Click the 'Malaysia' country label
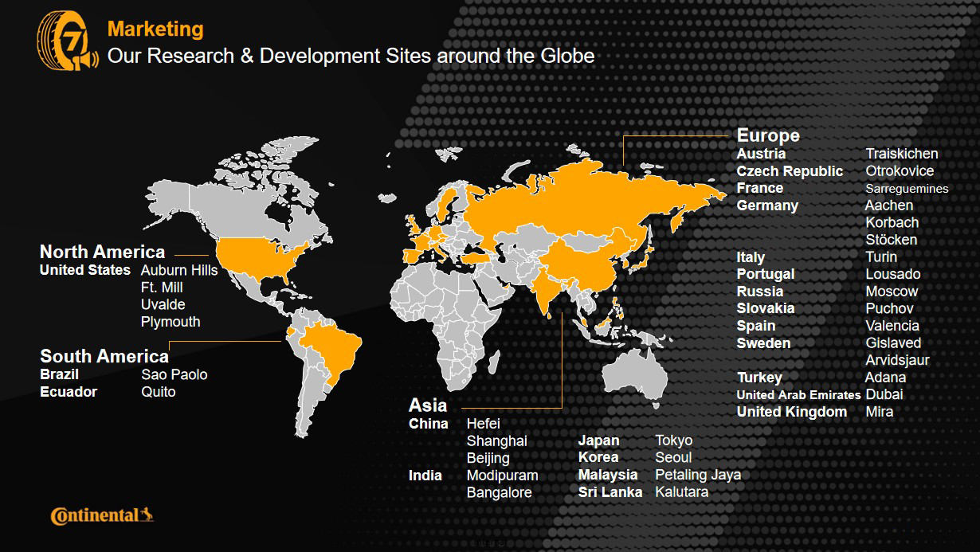The image size is (980, 552). [608, 475]
